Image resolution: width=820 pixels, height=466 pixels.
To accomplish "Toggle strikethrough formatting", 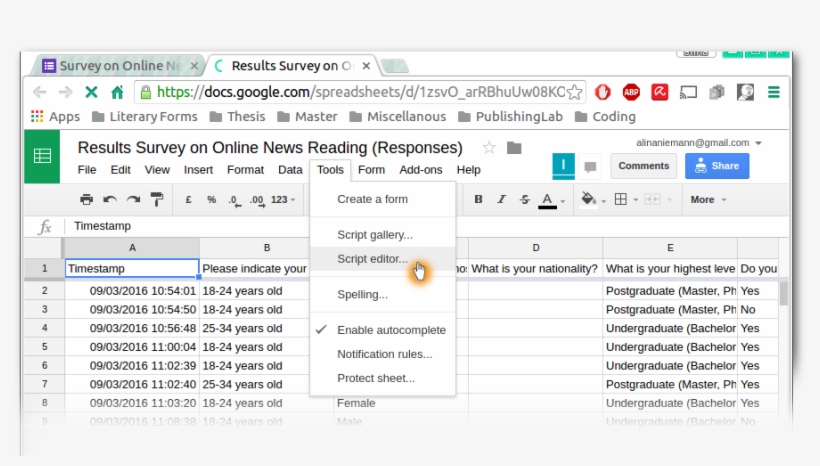I will [524, 199].
